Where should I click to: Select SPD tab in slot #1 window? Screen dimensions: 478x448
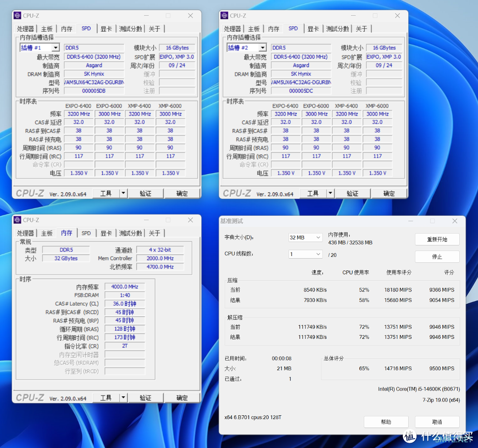click(x=86, y=28)
